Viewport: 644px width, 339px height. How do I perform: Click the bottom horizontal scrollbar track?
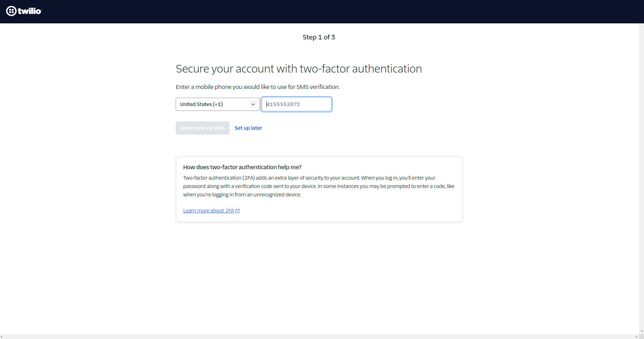[314, 337]
